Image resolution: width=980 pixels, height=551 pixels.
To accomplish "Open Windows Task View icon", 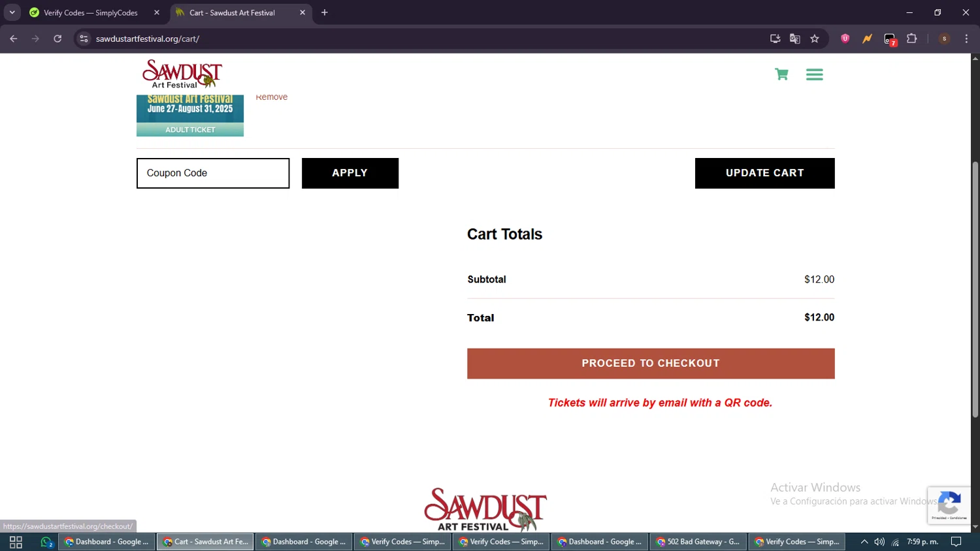I will [16, 542].
